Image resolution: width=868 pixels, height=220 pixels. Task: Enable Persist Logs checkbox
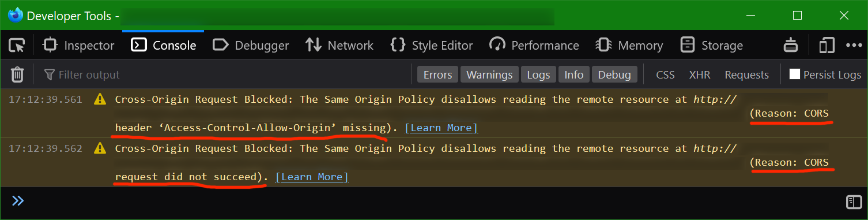tap(795, 74)
